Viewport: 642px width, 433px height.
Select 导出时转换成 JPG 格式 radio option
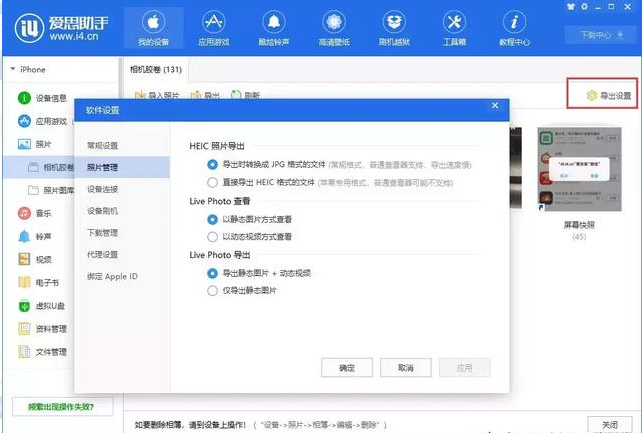point(212,164)
